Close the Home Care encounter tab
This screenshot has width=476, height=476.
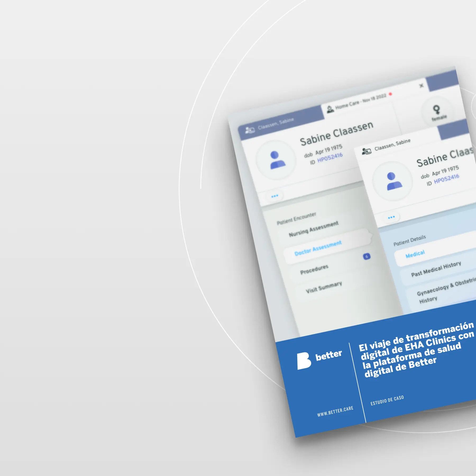(421, 85)
